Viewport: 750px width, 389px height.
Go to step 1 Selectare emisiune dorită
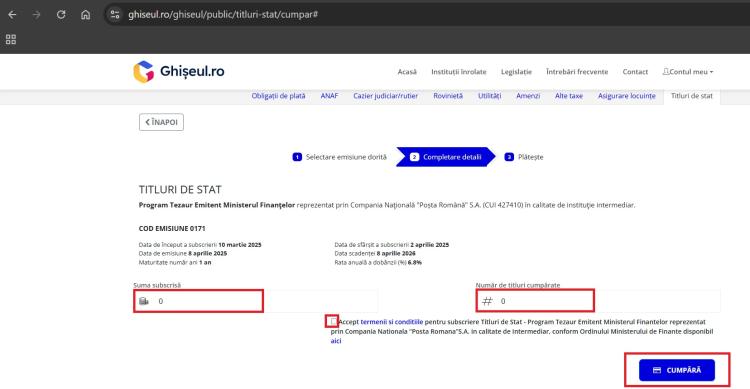tap(340, 157)
